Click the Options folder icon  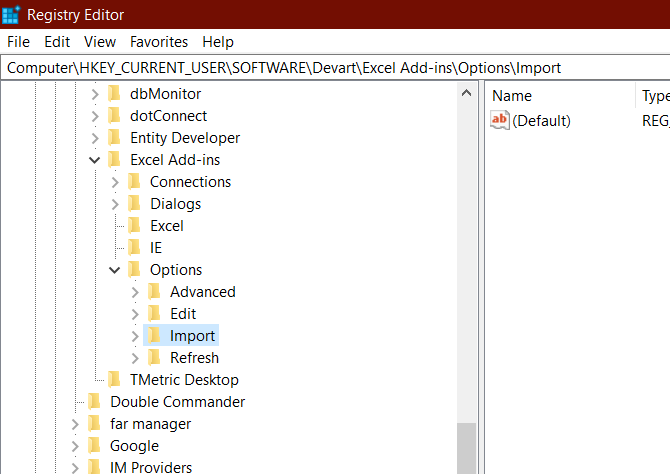134,270
